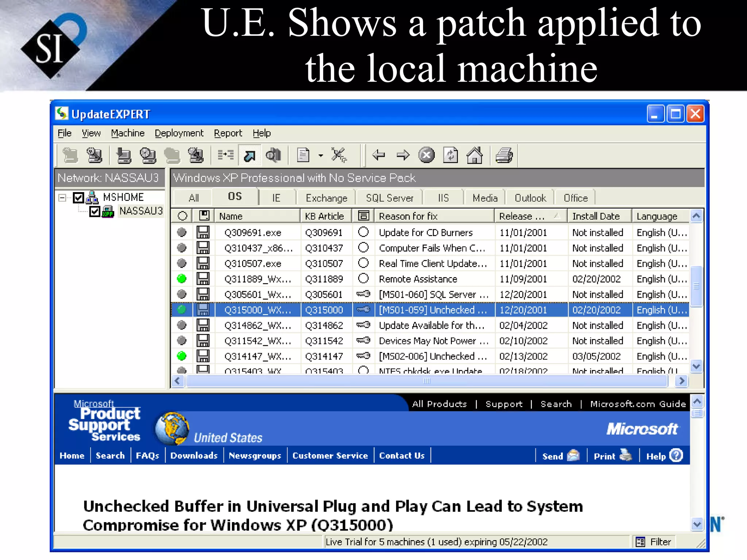The image size is (747, 560).
Task: Go to the home page icon
Action: (475, 155)
